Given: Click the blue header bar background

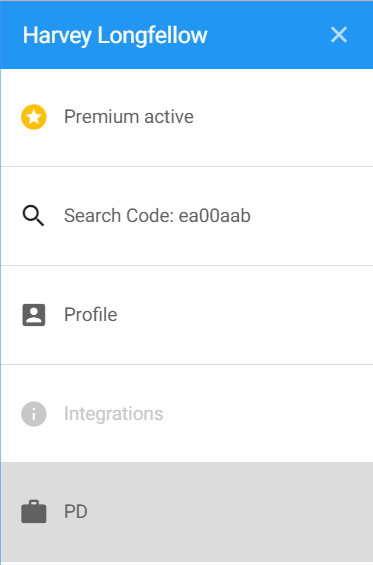Looking at the screenshot, I should pyautogui.click(x=268, y=35).
